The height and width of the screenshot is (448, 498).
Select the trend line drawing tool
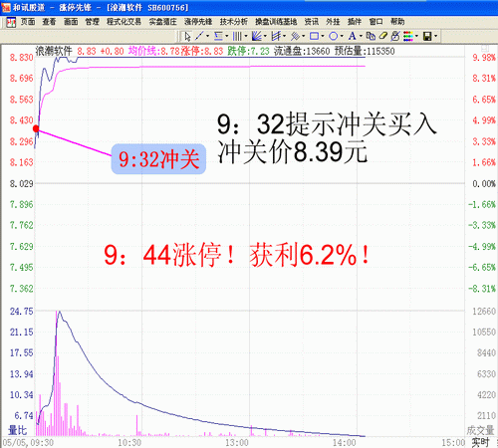(199, 36)
